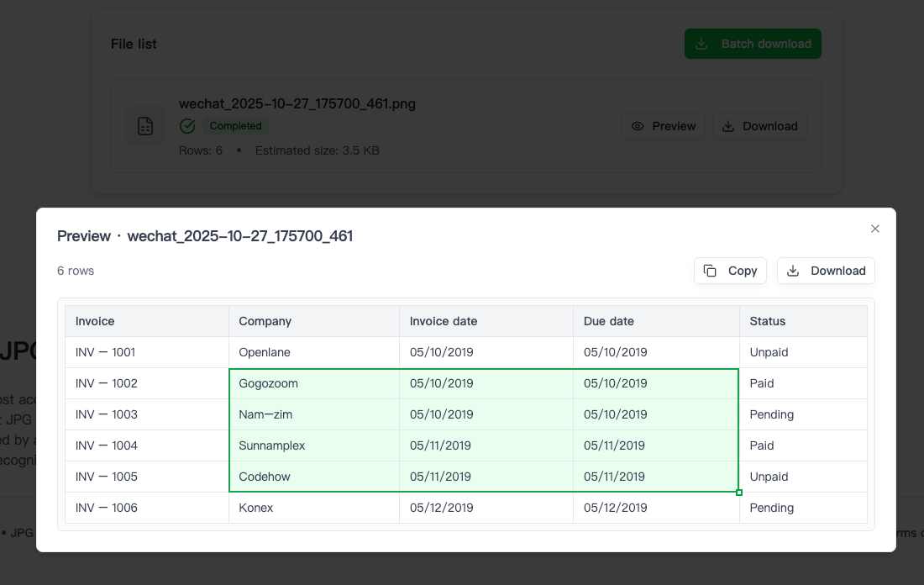Viewport: 924px width, 585px height.
Task: Select the Status column header
Action: tap(768, 321)
